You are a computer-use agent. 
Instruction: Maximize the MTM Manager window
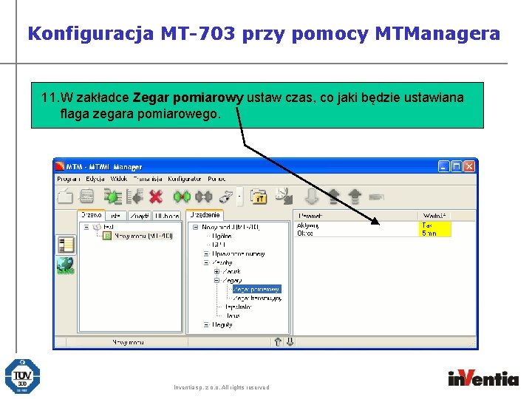tap(457, 166)
